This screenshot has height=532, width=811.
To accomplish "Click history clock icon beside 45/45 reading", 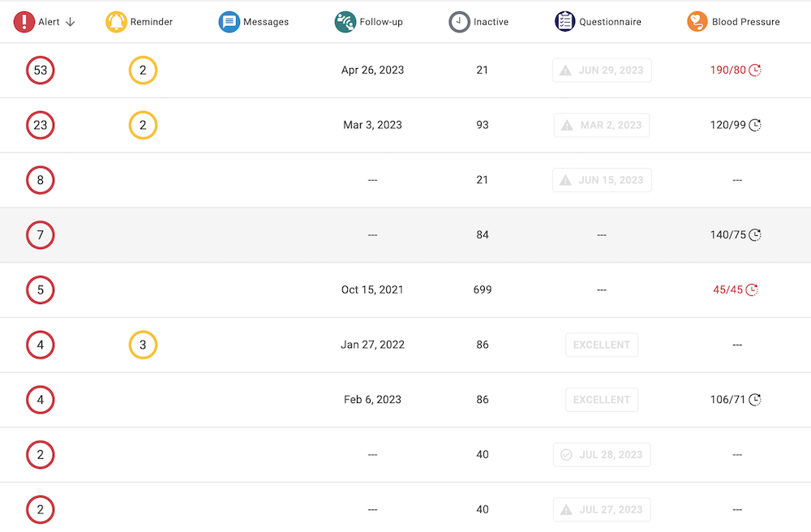I will [x=753, y=290].
